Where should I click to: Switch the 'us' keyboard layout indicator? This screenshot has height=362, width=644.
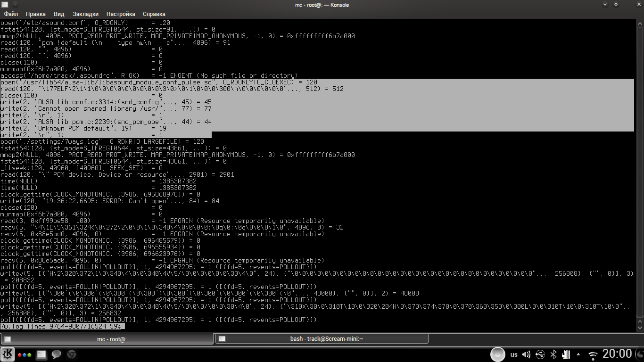(x=514, y=354)
